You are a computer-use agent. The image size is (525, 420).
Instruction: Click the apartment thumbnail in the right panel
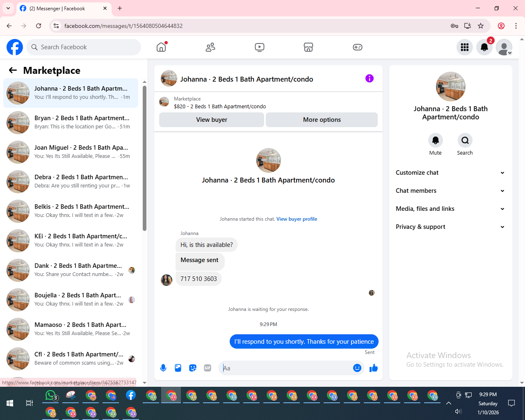[450, 87]
